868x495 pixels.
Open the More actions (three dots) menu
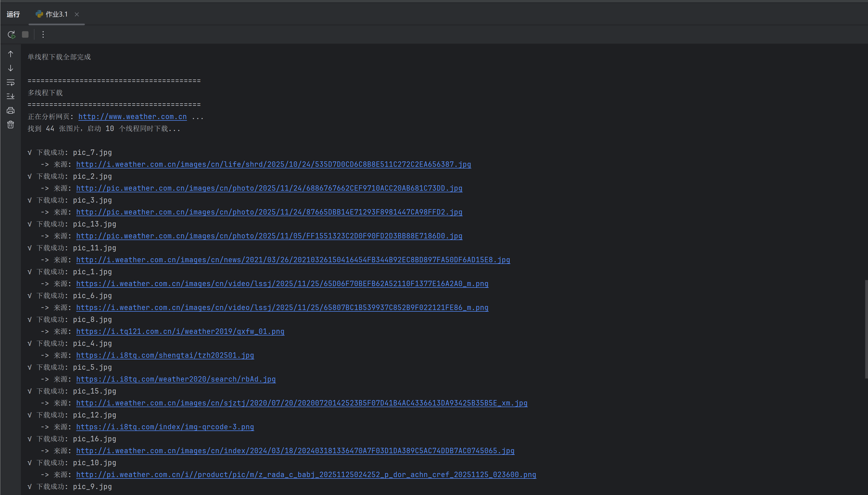point(43,34)
